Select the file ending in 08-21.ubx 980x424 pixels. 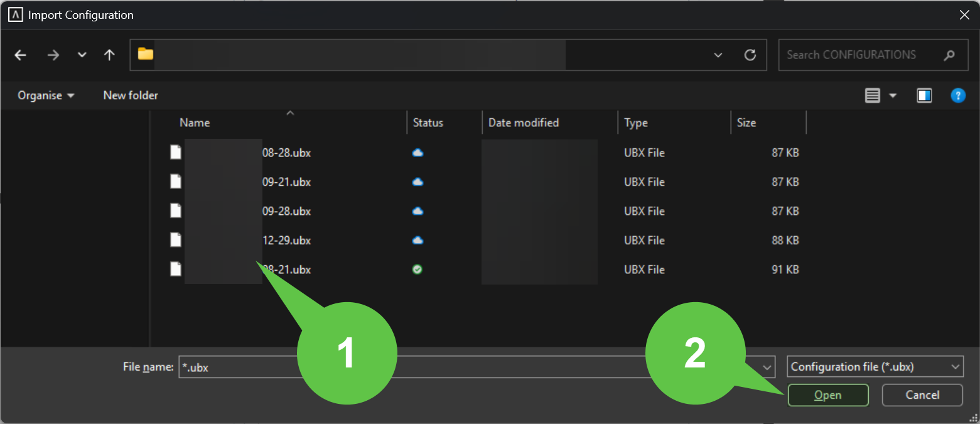coord(286,269)
